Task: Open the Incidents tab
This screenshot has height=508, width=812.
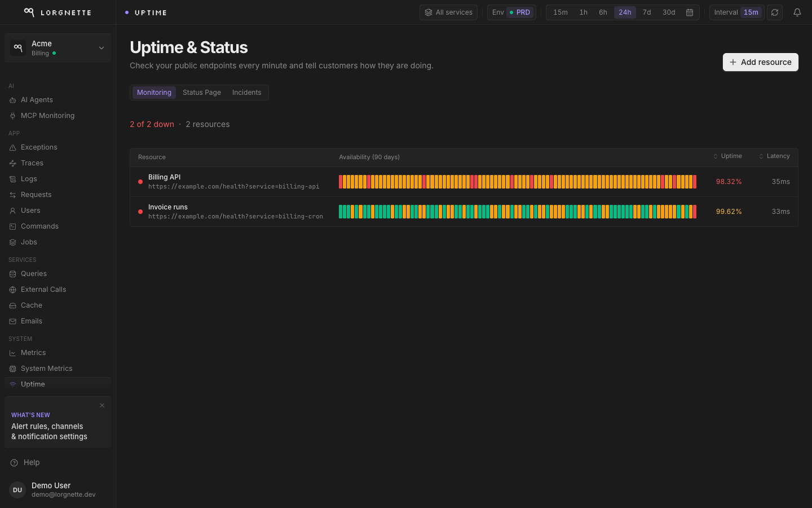Action: [x=247, y=93]
